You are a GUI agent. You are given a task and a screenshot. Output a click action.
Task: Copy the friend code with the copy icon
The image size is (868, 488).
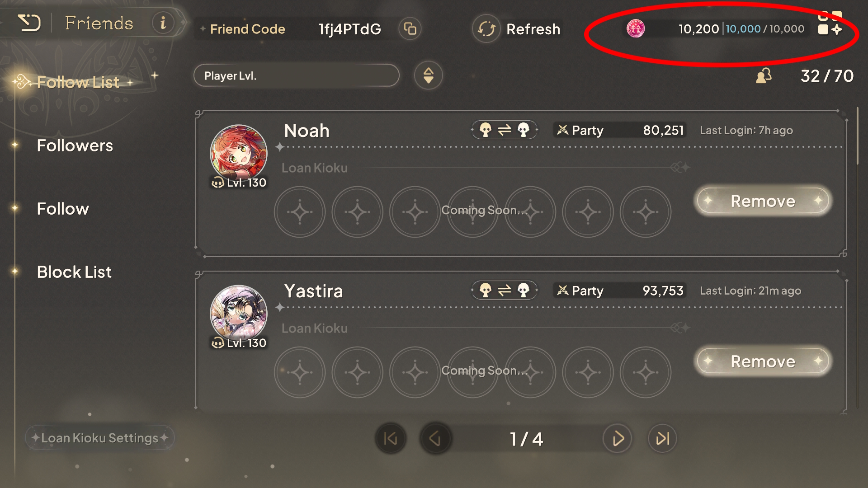pos(410,29)
